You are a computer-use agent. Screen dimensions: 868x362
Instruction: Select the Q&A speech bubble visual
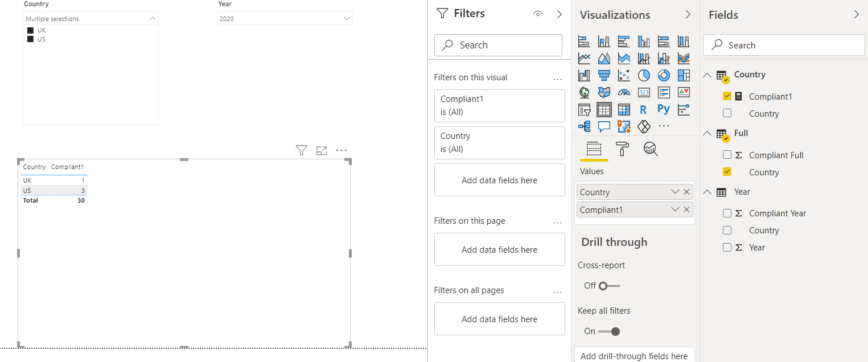[x=604, y=126]
